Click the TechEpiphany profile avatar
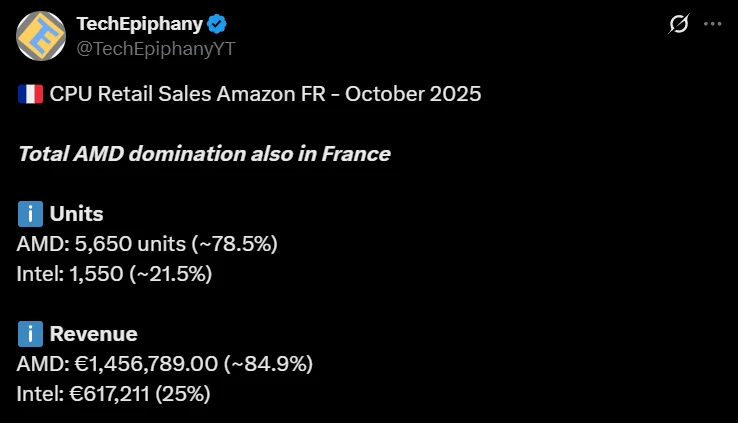 coord(42,36)
